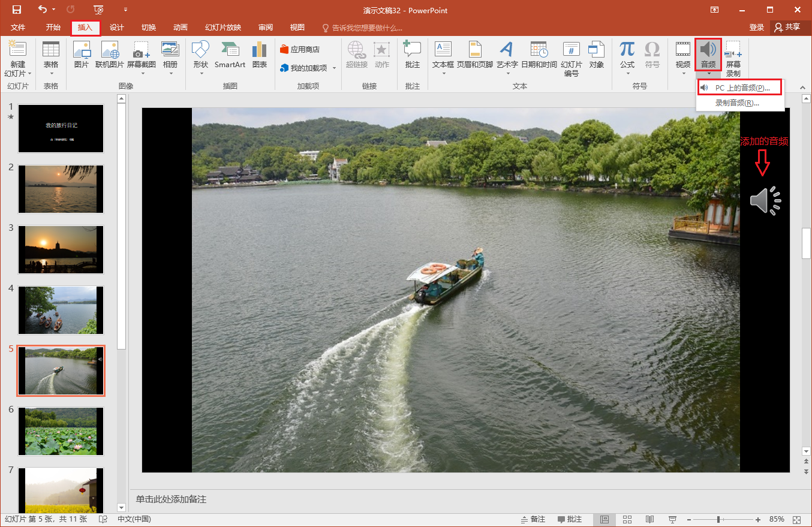Insert 日期和时间 date and time
812x527 pixels.
coord(539,56)
